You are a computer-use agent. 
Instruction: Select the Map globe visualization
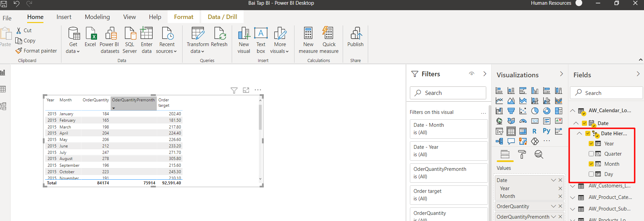(499, 121)
